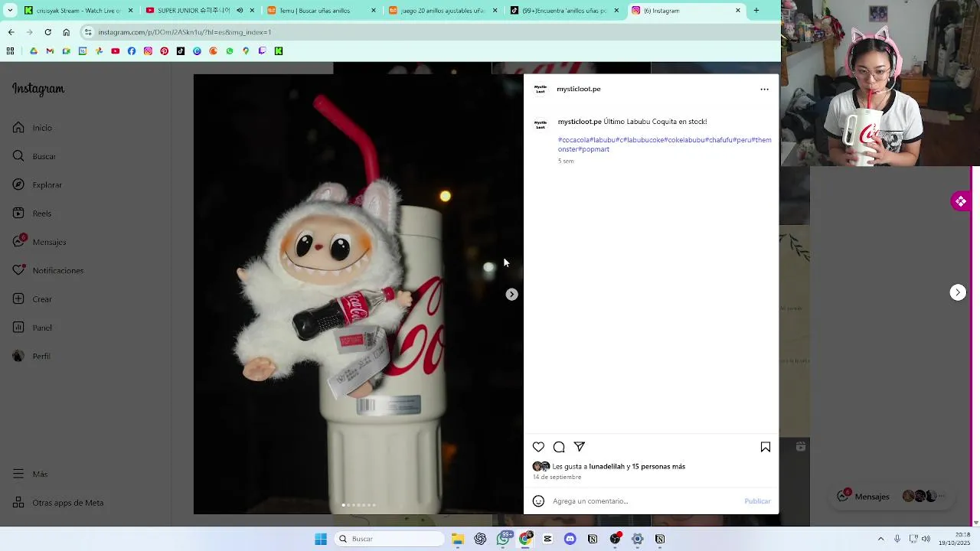Expand the tab search dropdown
Viewport: 980px width, 551px height.
(10, 11)
